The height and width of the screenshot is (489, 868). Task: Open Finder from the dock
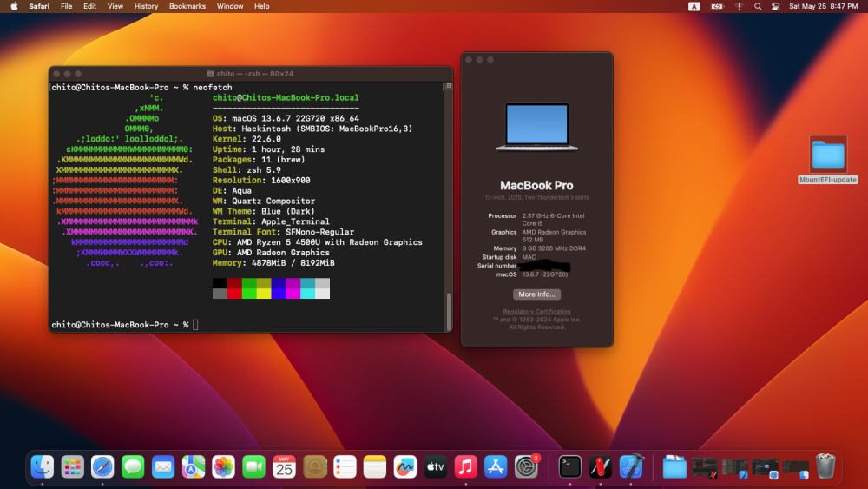pyautogui.click(x=42, y=466)
